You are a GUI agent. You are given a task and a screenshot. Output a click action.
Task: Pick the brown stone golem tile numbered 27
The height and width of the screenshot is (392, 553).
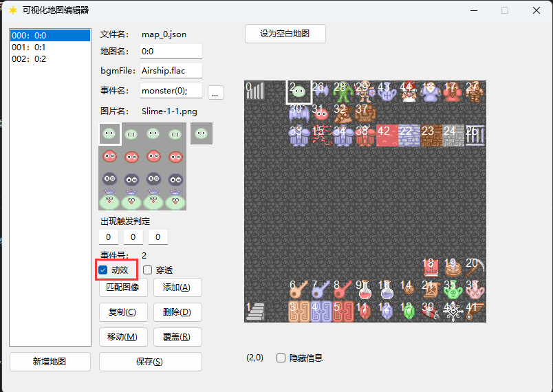pyautogui.click(x=475, y=91)
